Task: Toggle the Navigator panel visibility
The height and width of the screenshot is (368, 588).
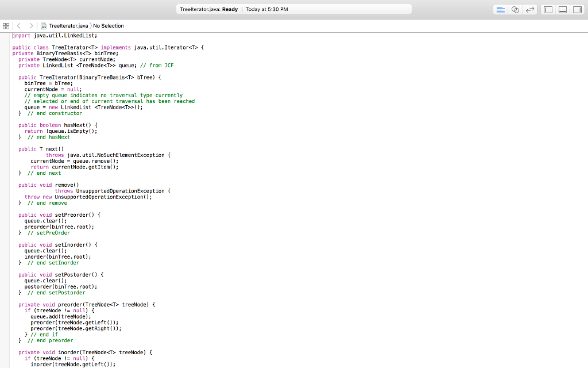Action: click(x=548, y=9)
